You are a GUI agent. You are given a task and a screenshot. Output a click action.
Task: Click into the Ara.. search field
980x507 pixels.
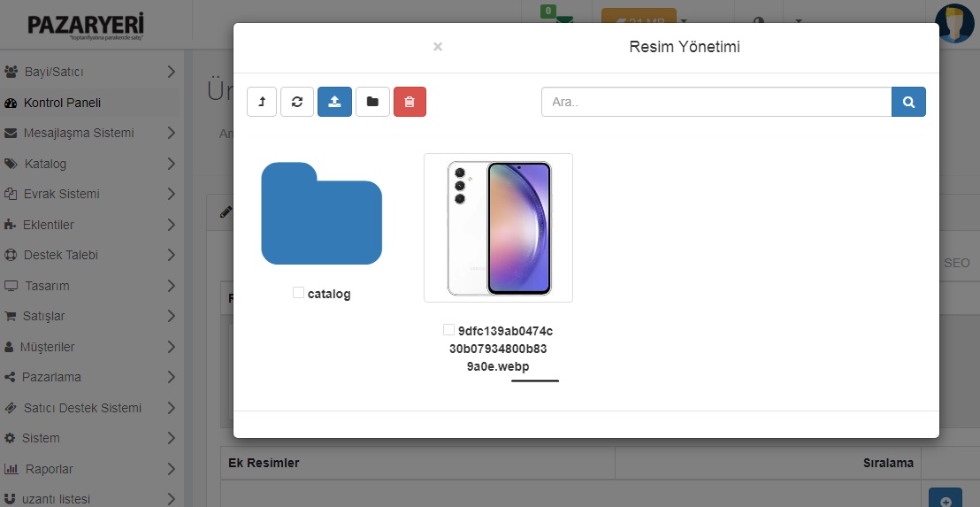click(x=716, y=102)
